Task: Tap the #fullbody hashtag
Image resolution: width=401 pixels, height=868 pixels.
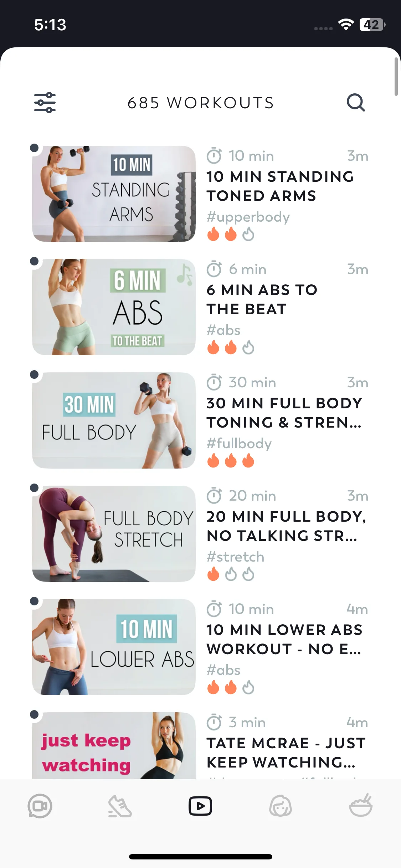Action: [239, 444]
